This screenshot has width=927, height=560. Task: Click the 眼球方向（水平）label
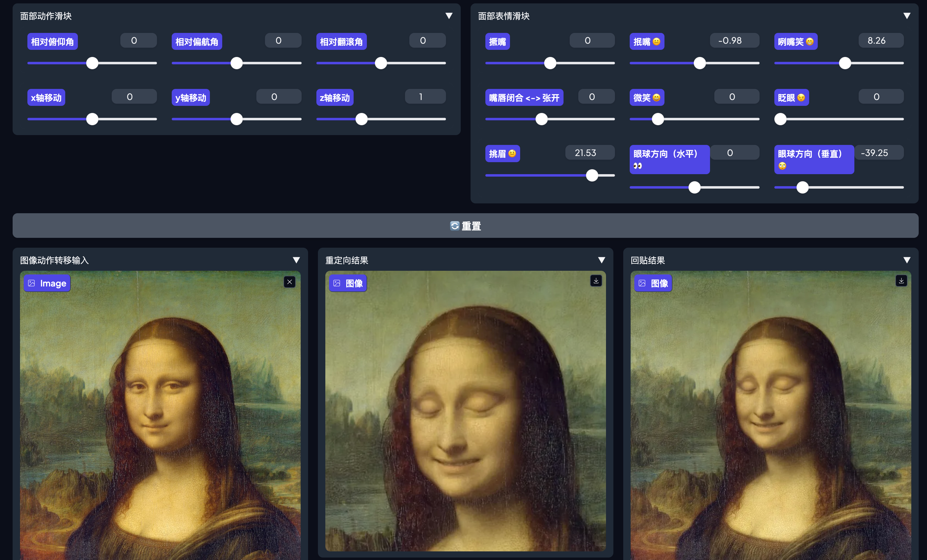click(x=670, y=159)
